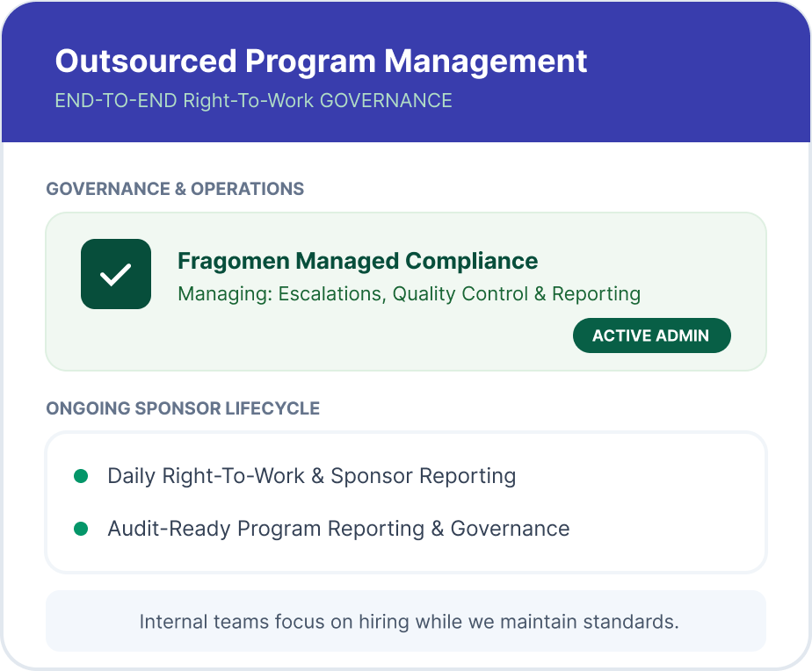Viewport: 812px width, 671px height.
Task: Click the word Escalations
Action: [331, 293]
